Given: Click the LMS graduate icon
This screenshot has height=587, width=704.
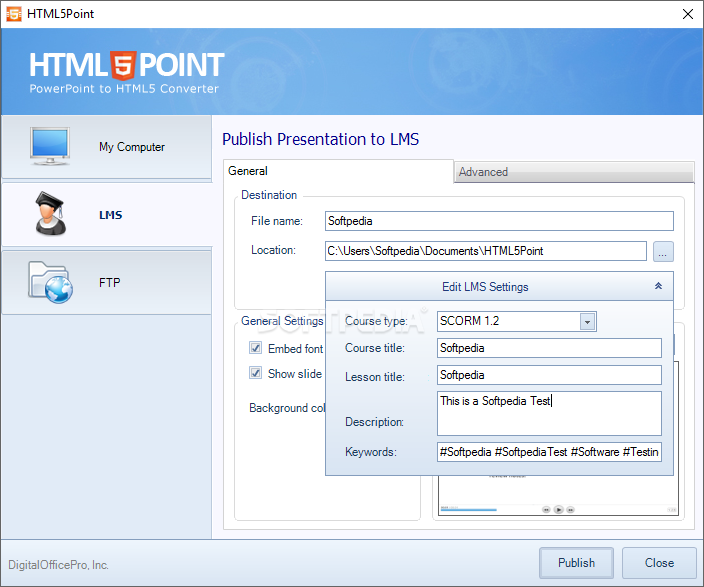Looking at the screenshot, I should pos(51,214).
